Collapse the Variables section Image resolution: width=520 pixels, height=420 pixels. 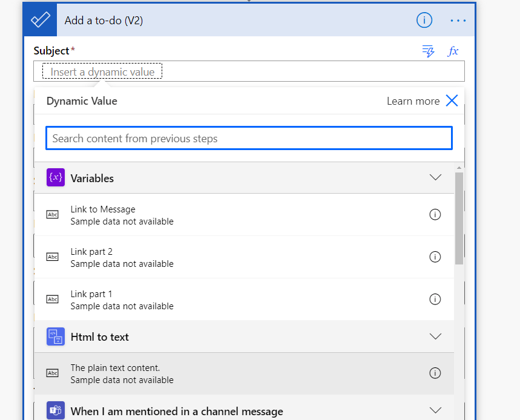click(x=435, y=178)
